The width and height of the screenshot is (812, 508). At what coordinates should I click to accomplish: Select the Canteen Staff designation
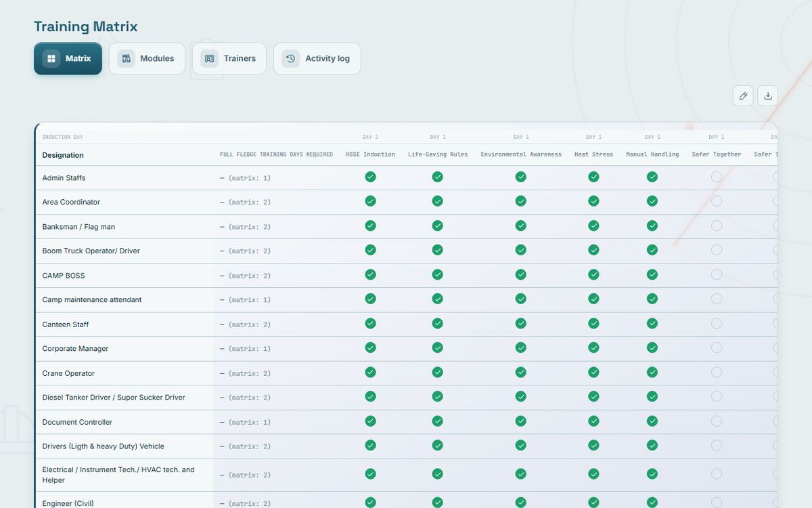66,324
